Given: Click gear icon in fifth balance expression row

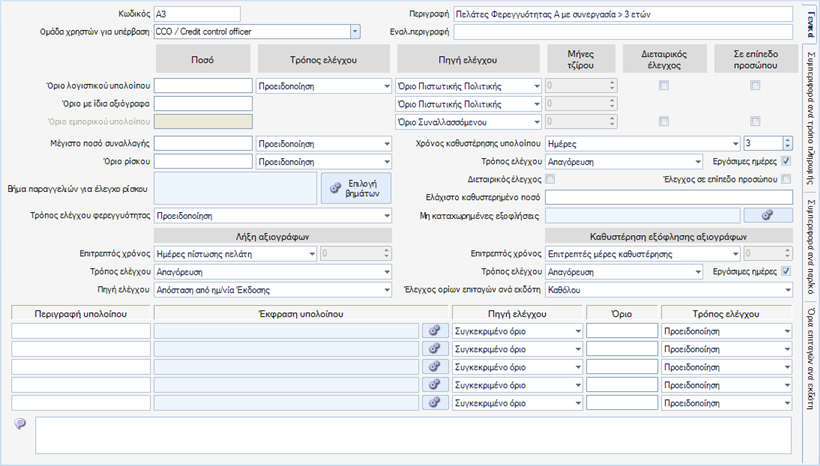Looking at the screenshot, I should (435, 403).
